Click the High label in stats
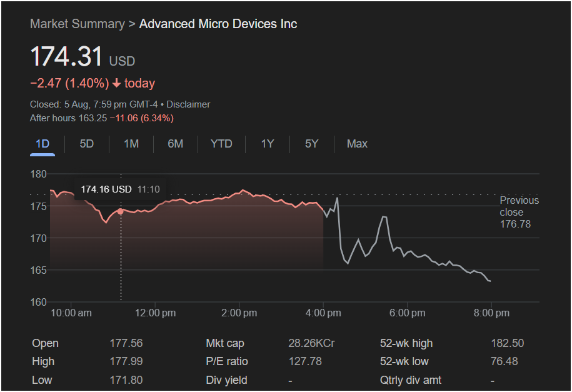 (43, 361)
